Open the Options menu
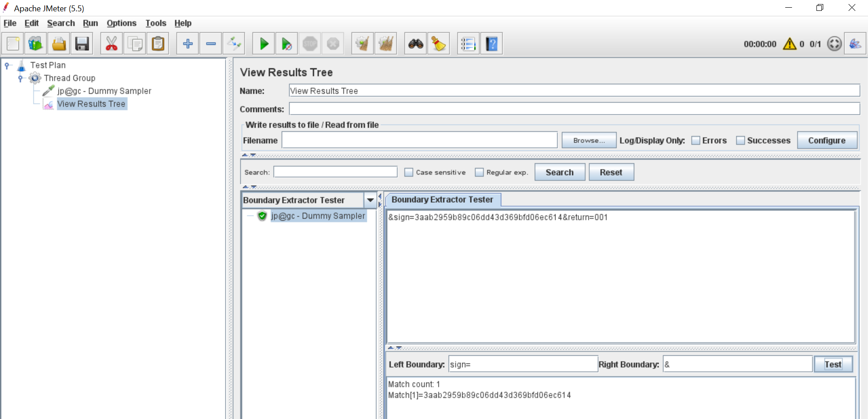 (x=122, y=23)
